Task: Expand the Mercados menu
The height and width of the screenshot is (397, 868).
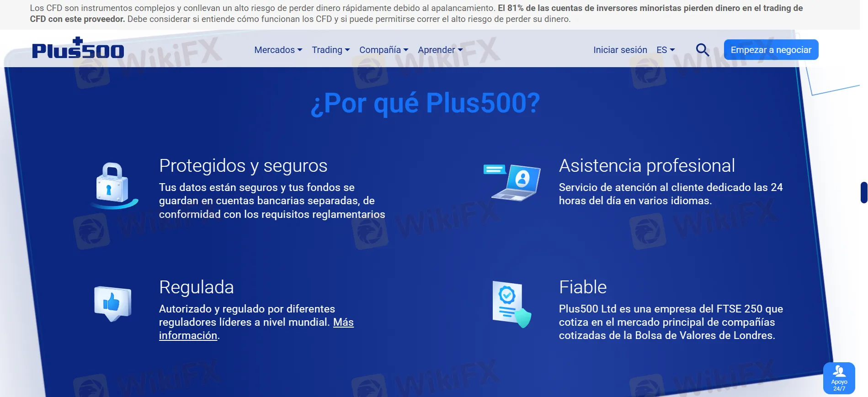Action: [278, 50]
